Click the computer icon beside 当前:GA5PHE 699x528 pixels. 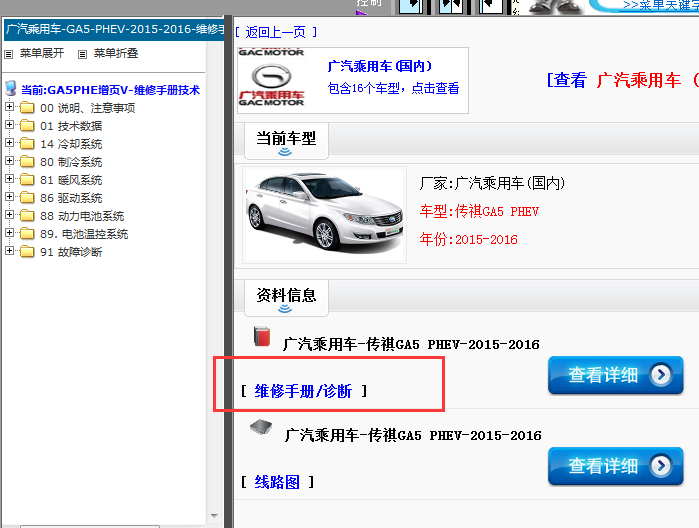point(11,88)
